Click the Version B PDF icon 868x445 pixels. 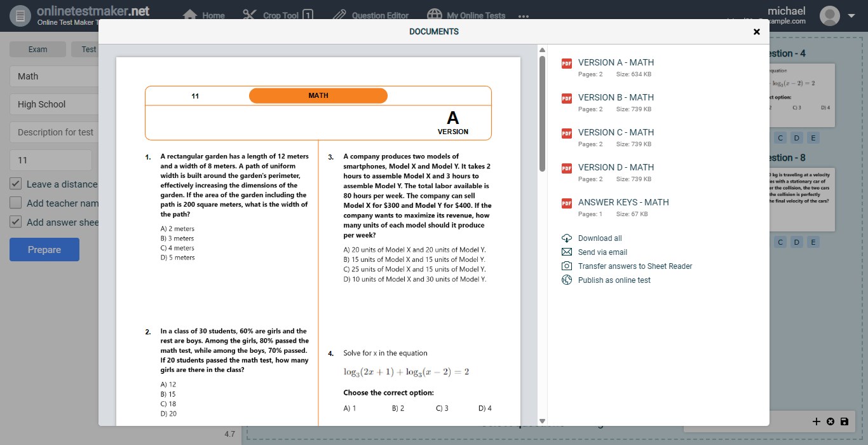click(x=567, y=98)
